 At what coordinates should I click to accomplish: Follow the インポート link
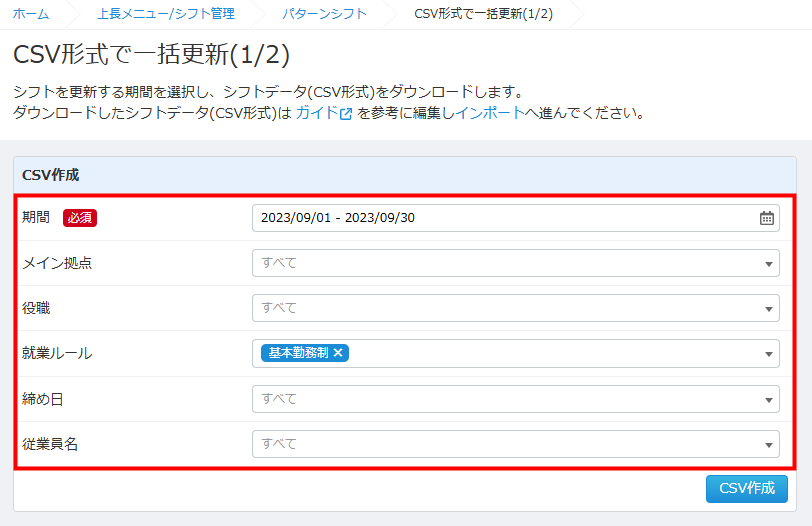(489, 113)
